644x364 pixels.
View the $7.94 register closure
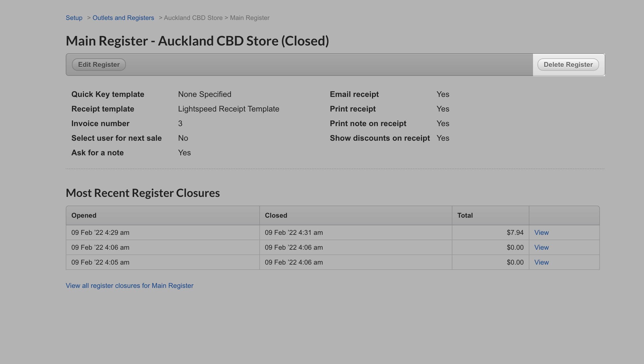(x=541, y=233)
